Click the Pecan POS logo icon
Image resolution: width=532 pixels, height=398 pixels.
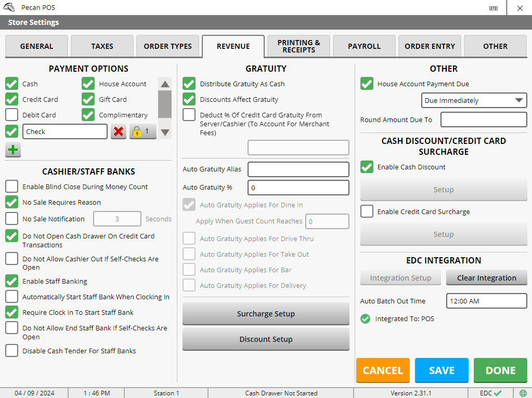(9, 7)
